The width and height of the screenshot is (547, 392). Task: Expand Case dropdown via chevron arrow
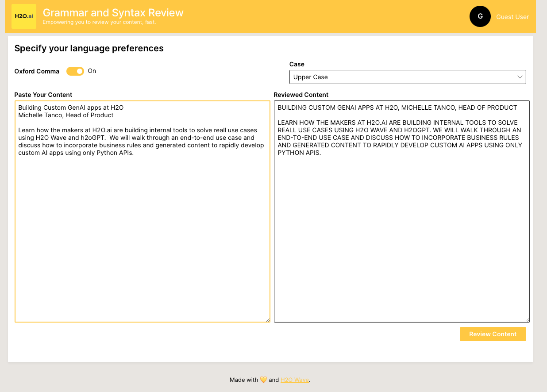(520, 77)
